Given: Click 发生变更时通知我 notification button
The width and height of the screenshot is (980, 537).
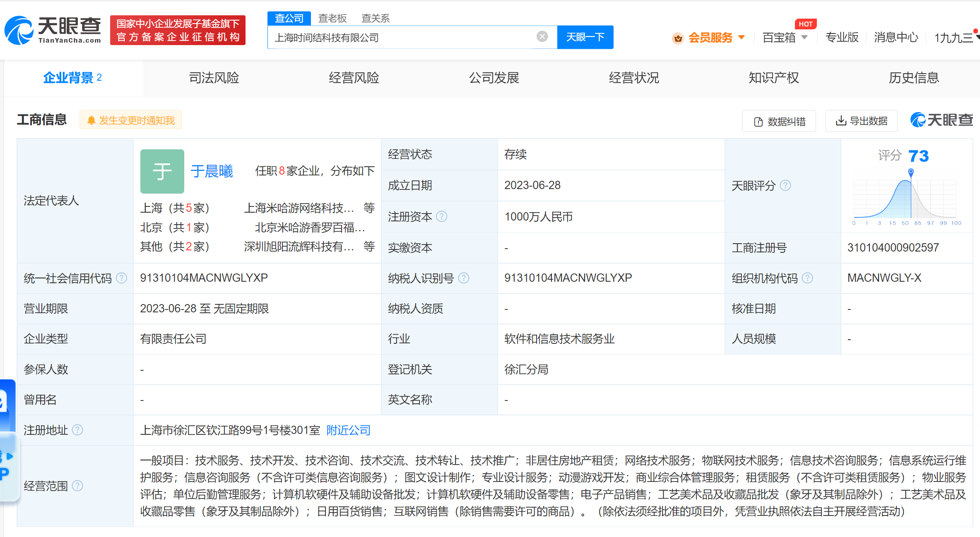Looking at the screenshot, I should point(131,120).
